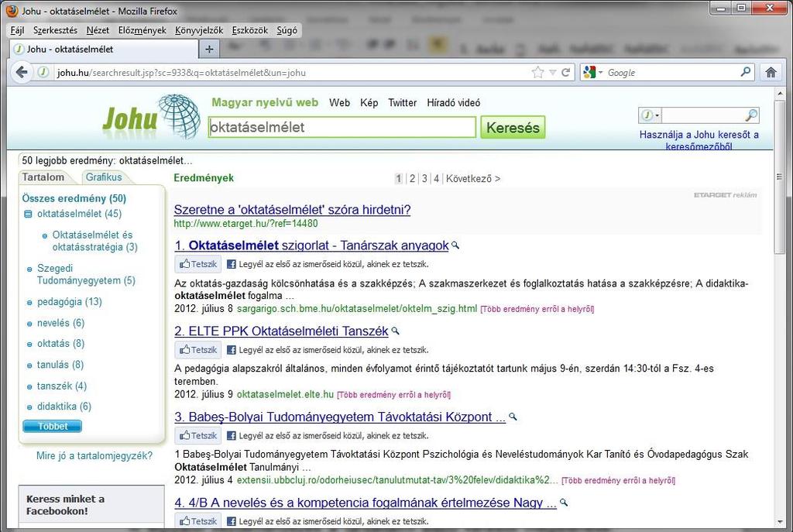Screen dimensions: 793x532
Task: Click the Mire jó a tartalomjegyzék link
Action: point(94,455)
